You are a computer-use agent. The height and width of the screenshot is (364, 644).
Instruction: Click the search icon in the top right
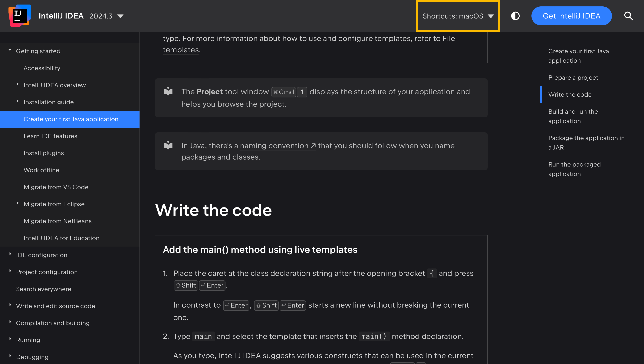629,15
